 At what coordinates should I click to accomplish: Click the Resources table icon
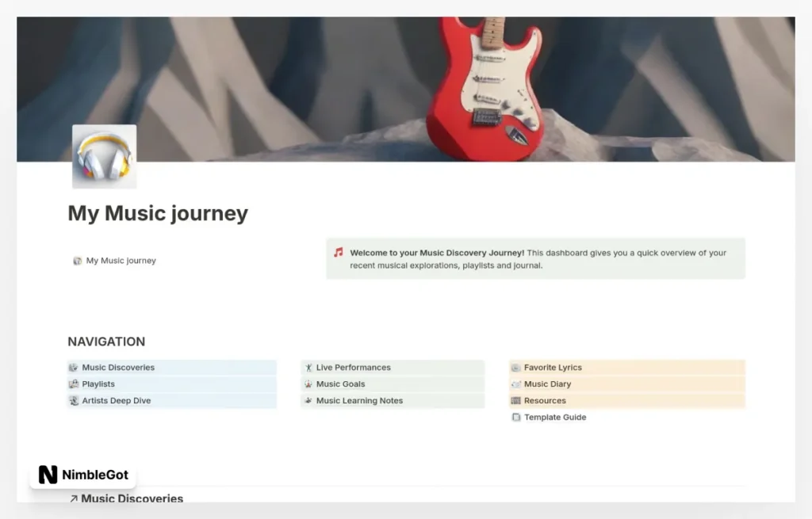point(516,400)
